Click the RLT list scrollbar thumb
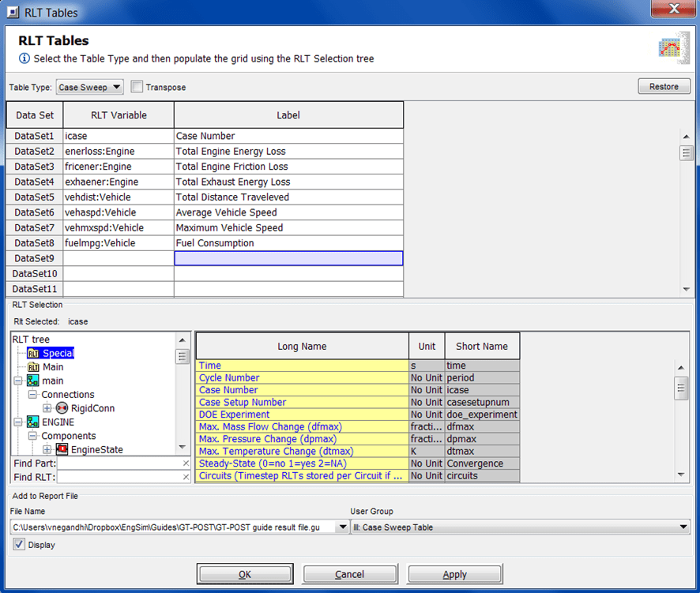This screenshot has height=593, width=700. (680, 388)
